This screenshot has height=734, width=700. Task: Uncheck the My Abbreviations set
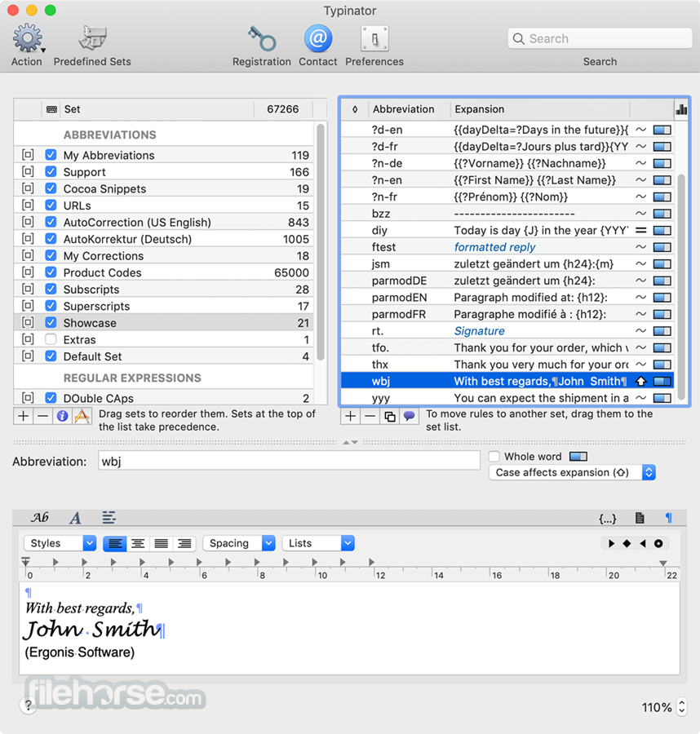coord(51,155)
